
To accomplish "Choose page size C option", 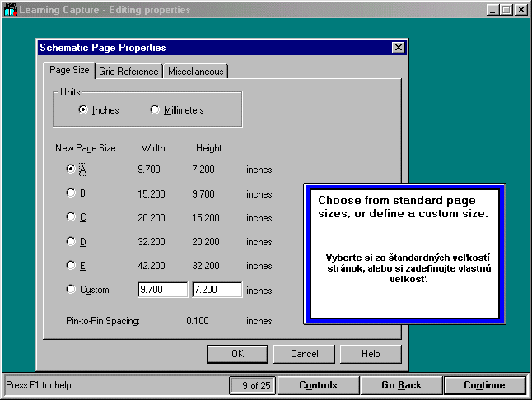I will click(x=71, y=218).
